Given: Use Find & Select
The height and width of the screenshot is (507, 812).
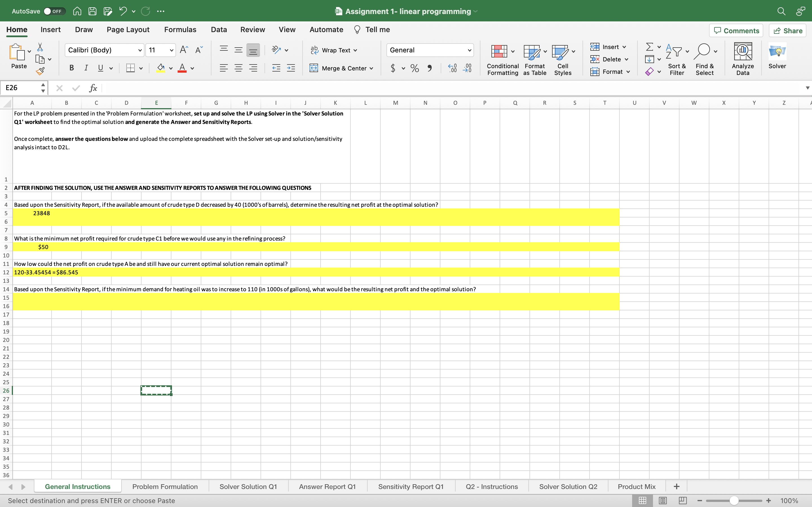Looking at the screenshot, I should 705,60.
